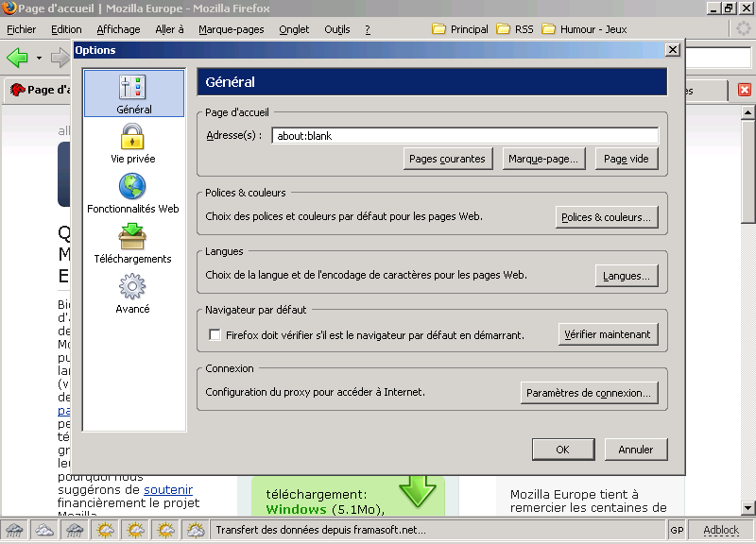Click the Windows (5.1Mo) download text
Viewport: 756px width, 544px height.
point(325,509)
